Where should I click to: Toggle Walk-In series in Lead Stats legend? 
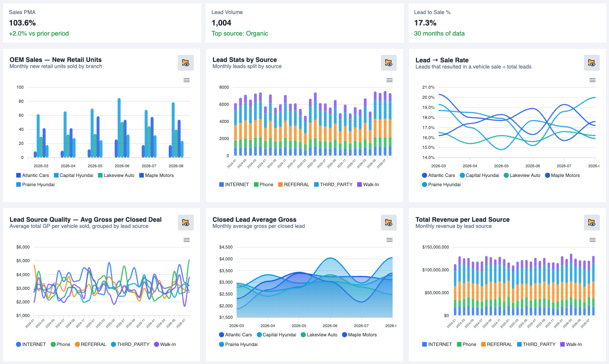coord(368,184)
